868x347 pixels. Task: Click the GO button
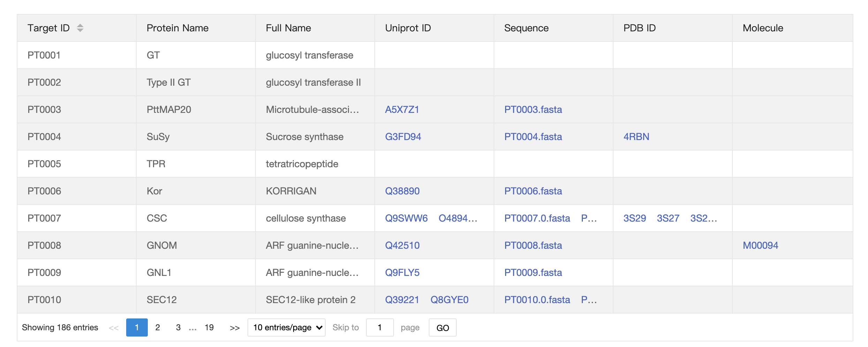[442, 327]
